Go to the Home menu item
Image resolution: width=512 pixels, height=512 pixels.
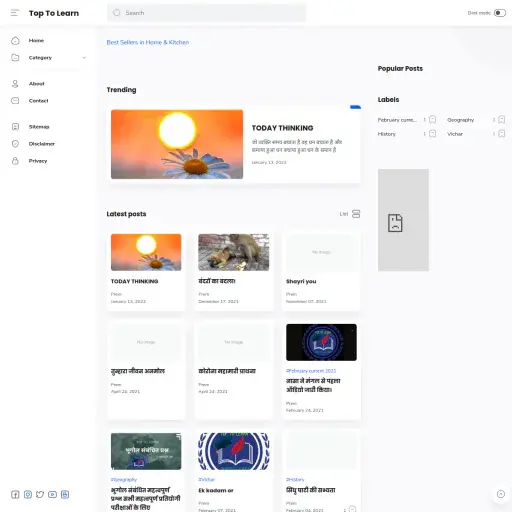click(36, 41)
